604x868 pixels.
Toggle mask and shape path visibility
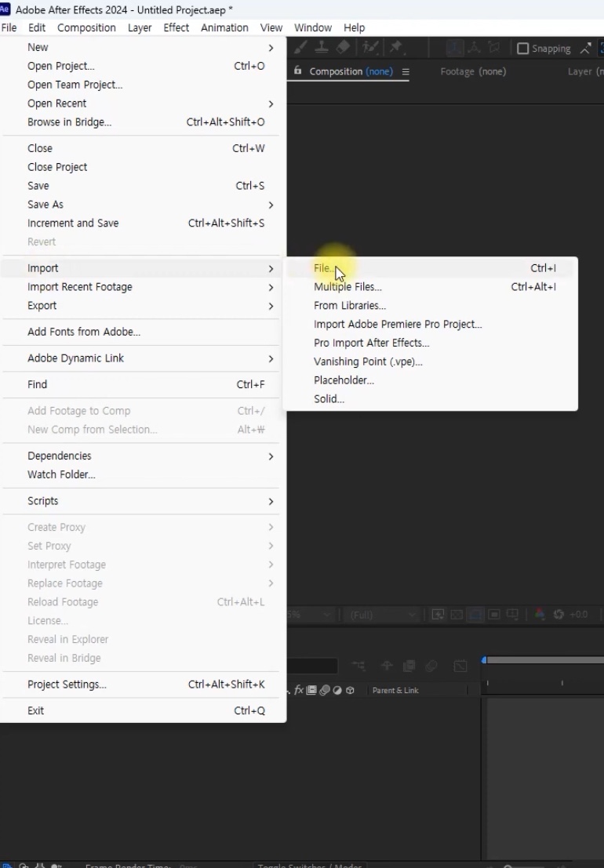[475, 615]
